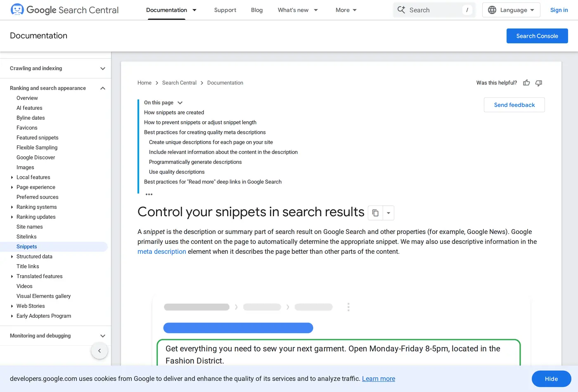
Task: Open the meta description link
Action: pyautogui.click(x=162, y=252)
